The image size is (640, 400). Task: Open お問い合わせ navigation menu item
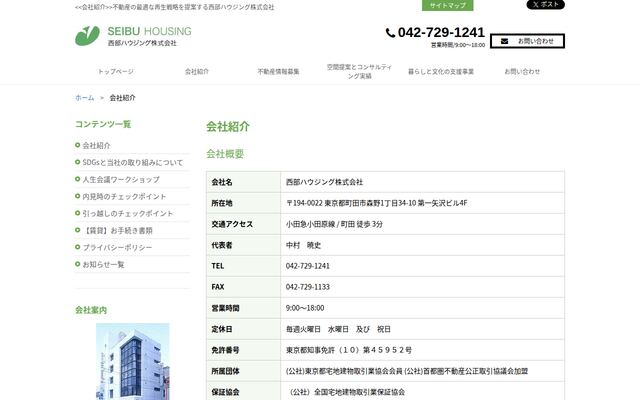[522, 71]
